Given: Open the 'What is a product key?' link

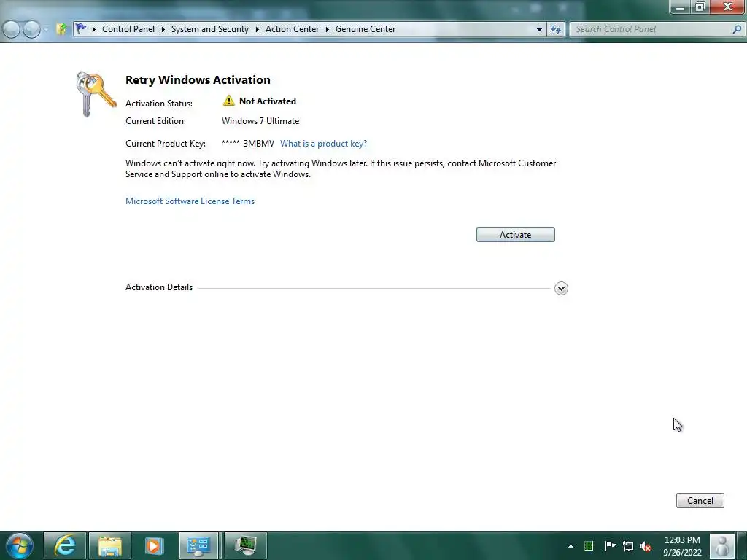Looking at the screenshot, I should [323, 144].
